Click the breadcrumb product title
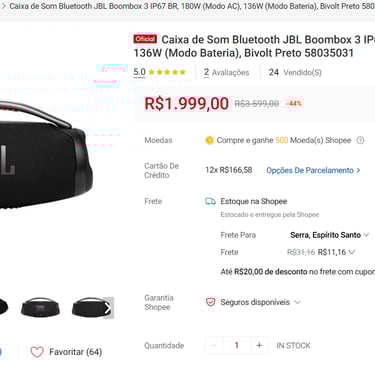Viewport: 375px width, 366px height. (192, 6)
